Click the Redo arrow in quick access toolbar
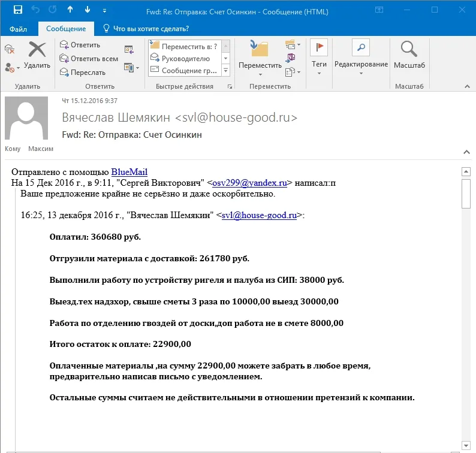This screenshot has width=476, height=453. [53, 10]
